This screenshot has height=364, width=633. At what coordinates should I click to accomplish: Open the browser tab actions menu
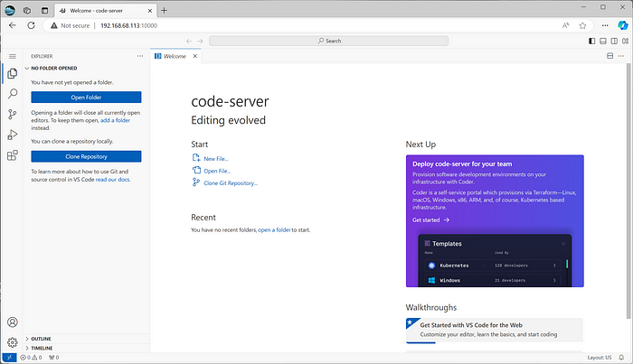pos(45,11)
